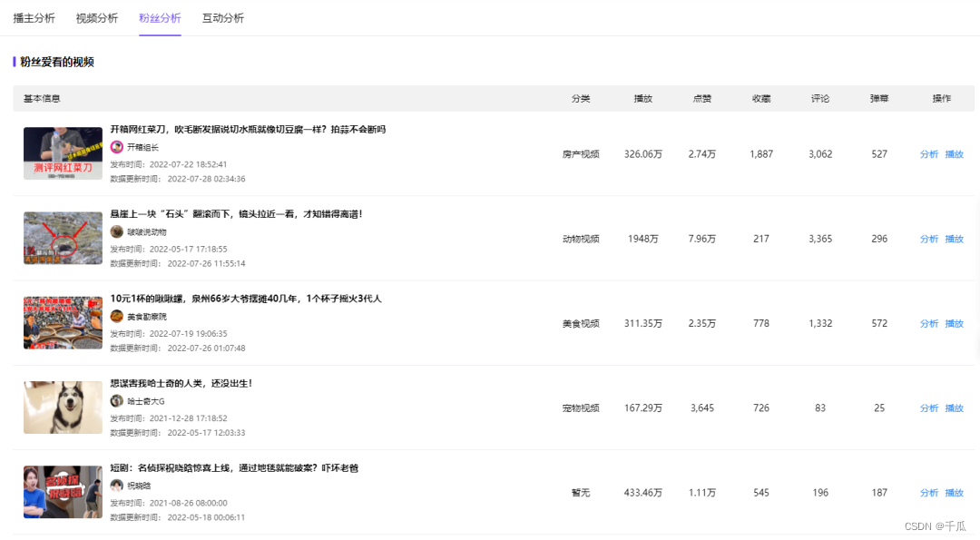Image resolution: width=980 pixels, height=540 pixels.
Task: Play the 10元1杯的啾啾螺 food video
Action: click(955, 323)
